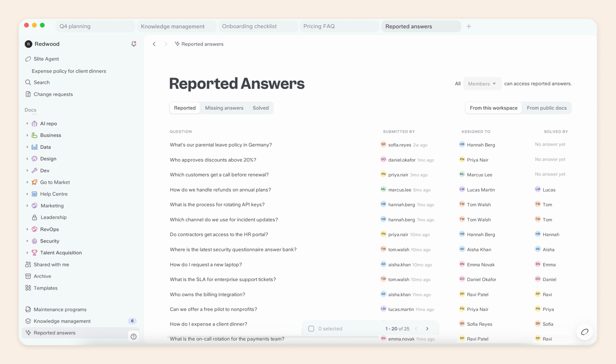Switch to Solved tab
Viewport: 616px width, 364px height.
coord(261,108)
